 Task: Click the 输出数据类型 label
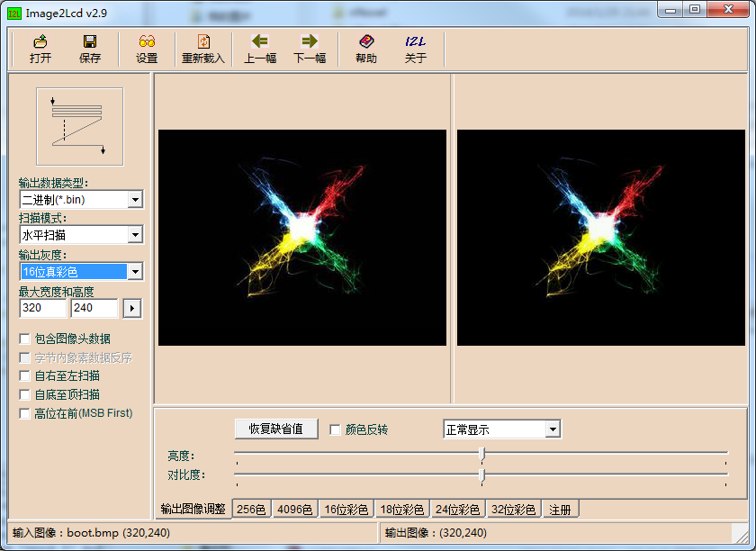click(x=53, y=183)
